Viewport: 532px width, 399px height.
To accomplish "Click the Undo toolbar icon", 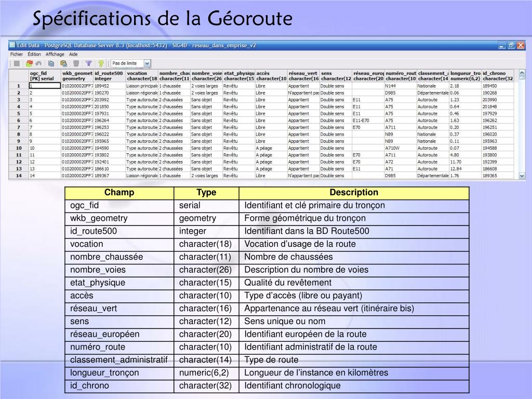I will 38,63.
